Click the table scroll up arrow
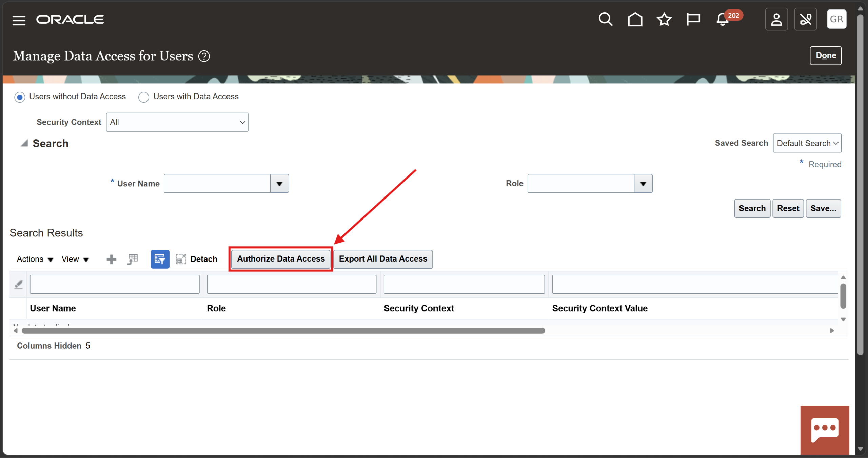The image size is (868, 458). (843, 278)
